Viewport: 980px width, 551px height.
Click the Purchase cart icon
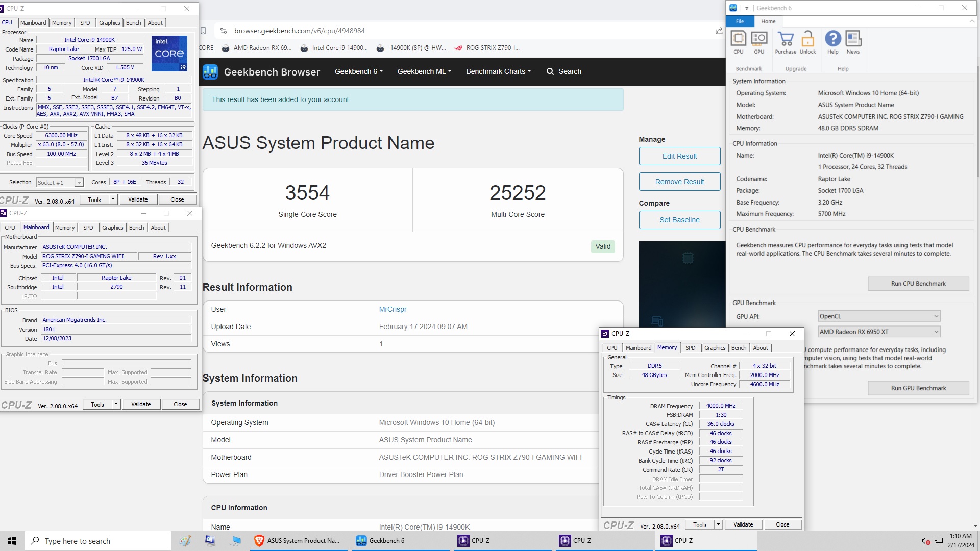coord(786,43)
